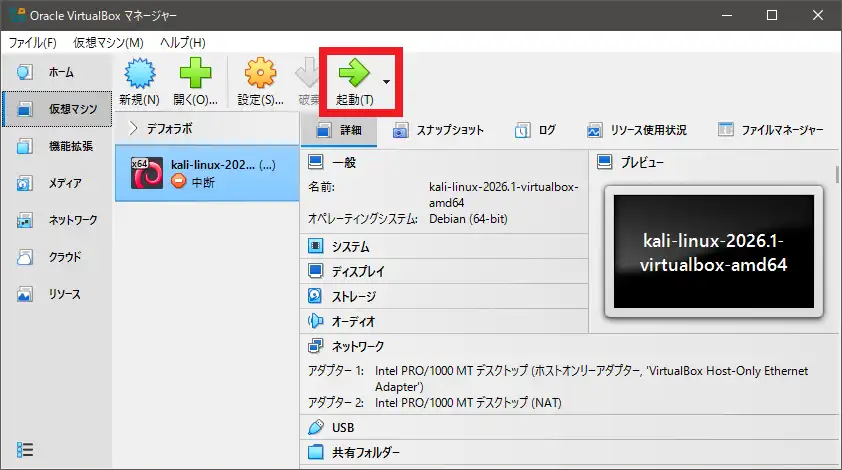Select the kali-linux-202... virtual machine entry
Image resolution: width=842 pixels, height=470 pixels.
click(x=207, y=173)
